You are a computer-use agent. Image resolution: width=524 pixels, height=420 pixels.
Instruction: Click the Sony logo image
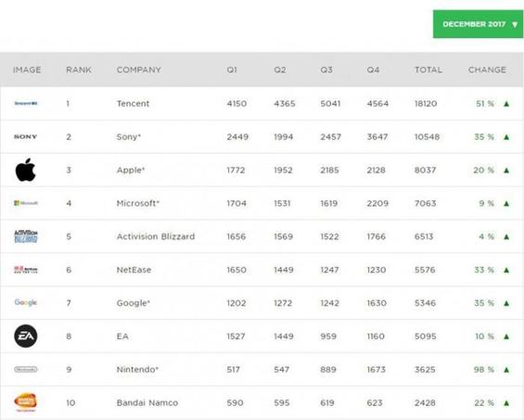(x=25, y=136)
